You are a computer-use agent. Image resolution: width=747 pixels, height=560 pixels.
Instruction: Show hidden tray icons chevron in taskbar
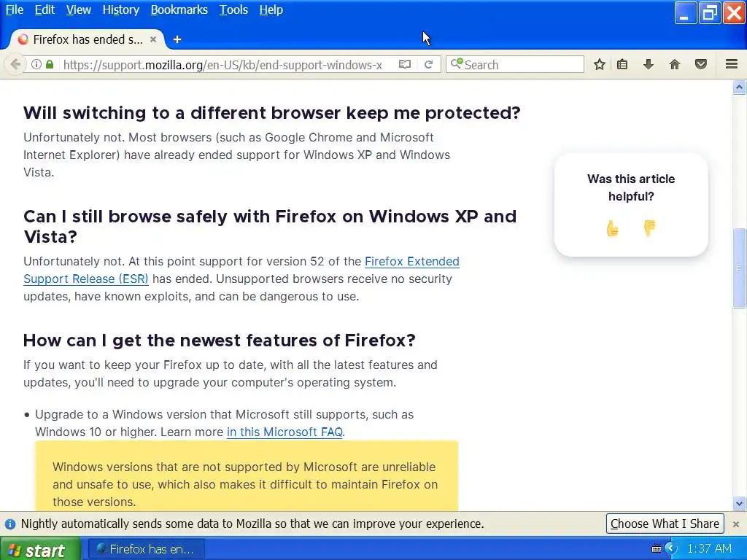[x=671, y=548]
